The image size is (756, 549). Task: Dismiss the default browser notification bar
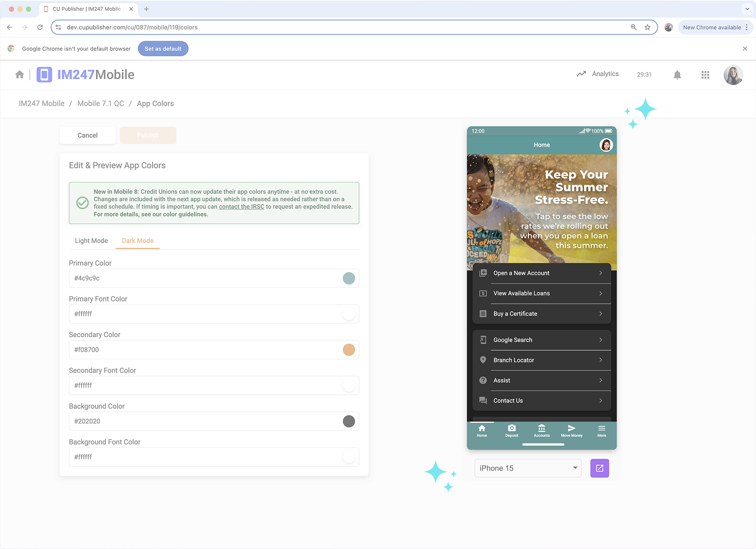(745, 49)
